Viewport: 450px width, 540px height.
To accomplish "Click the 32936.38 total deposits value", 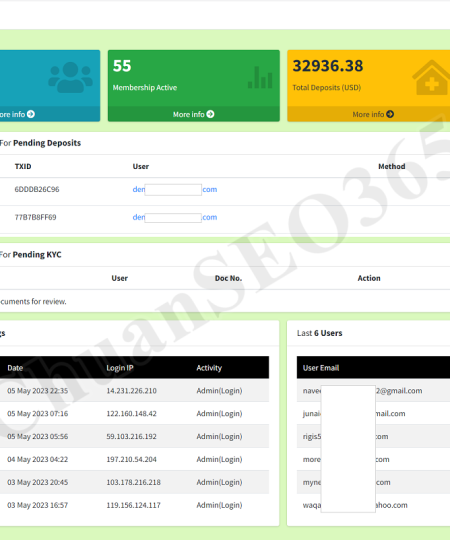I will pyautogui.click(x=328, y=66).
